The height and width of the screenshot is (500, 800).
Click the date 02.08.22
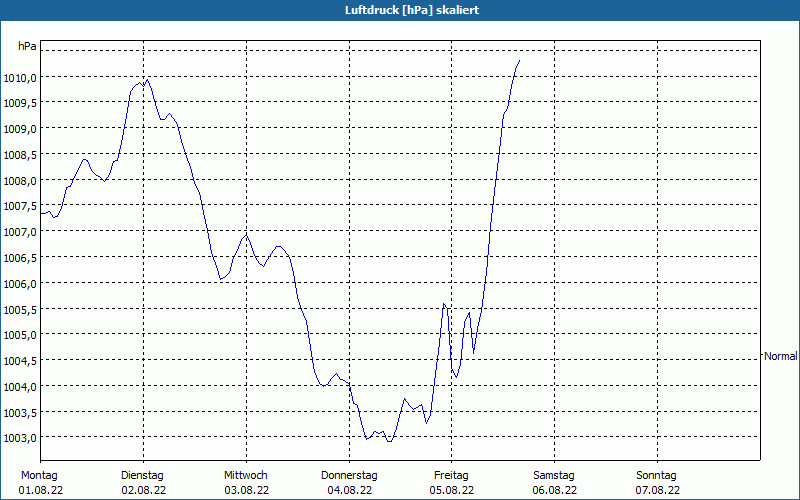(143, 491)
